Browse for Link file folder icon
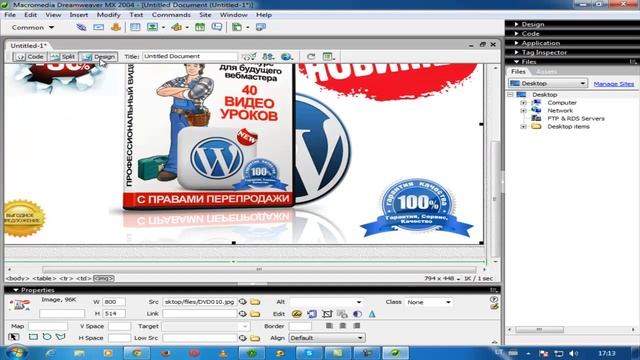The height and width of the screenshot is (360, 640). click(x=255, y=313)
